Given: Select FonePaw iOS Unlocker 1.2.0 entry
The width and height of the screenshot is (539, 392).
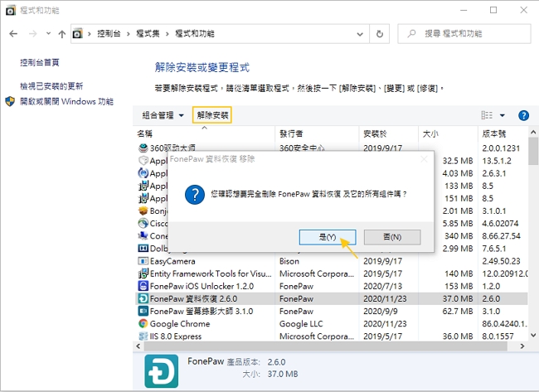Looking at the screenshot, I should point(202,286).
